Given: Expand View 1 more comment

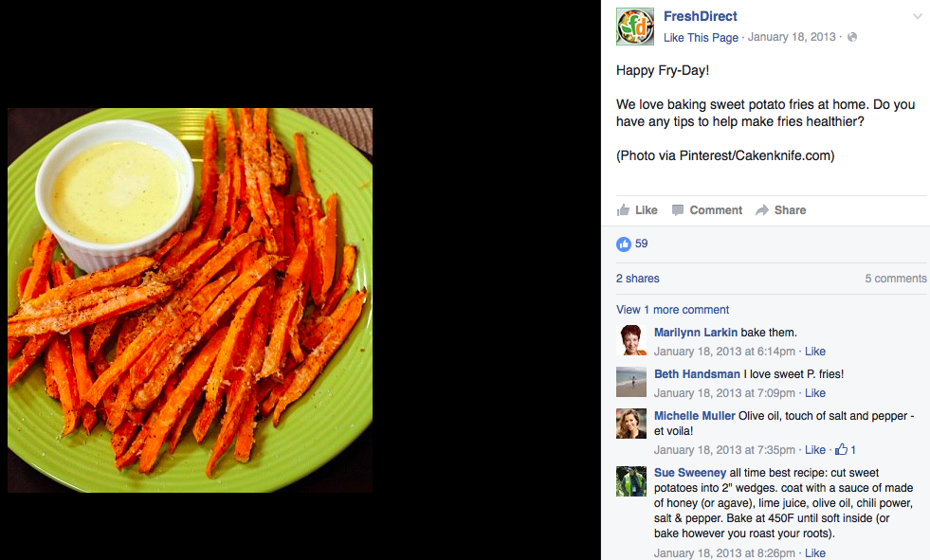Looking at the screenshot, I should coord(672,309).
